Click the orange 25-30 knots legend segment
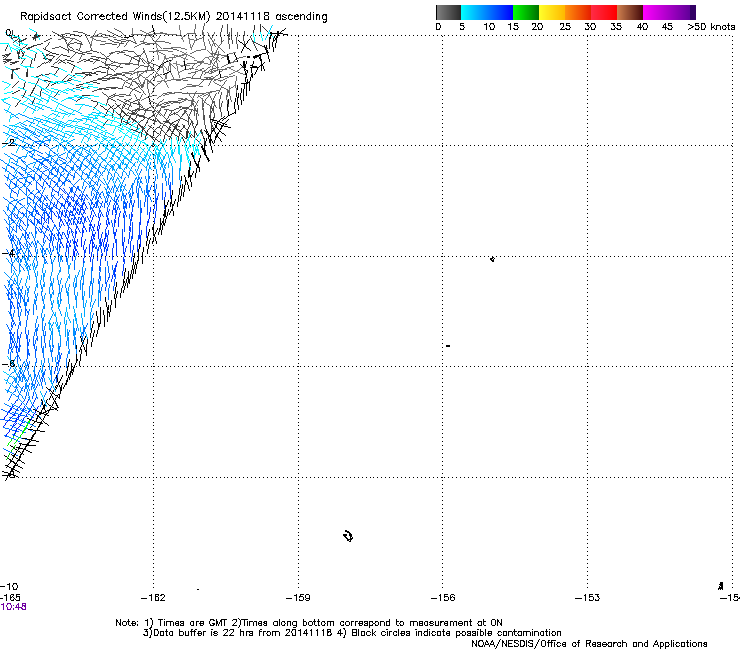740x650 pixels. point(578,12)
